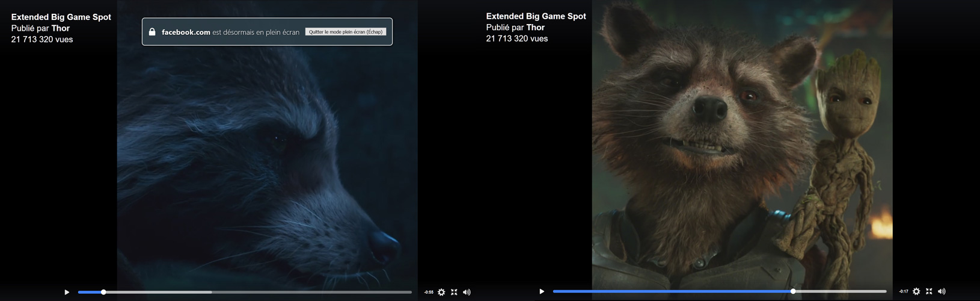The width and height of the screenshot is (980, 301).
Task: Open Thor's page from right video caption
Action: click(535, 27)
